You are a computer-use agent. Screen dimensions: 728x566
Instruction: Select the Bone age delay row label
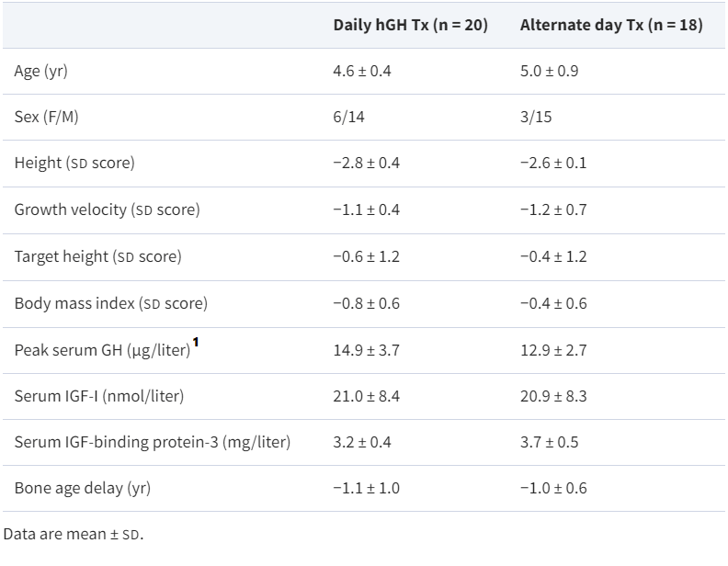click(82, 488)
